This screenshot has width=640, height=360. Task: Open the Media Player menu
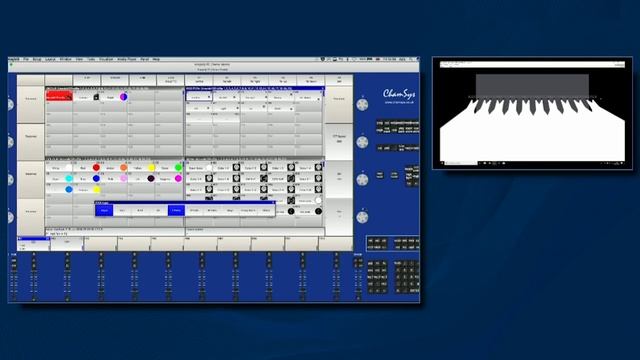pyautogui.click(x=127, y=59)
